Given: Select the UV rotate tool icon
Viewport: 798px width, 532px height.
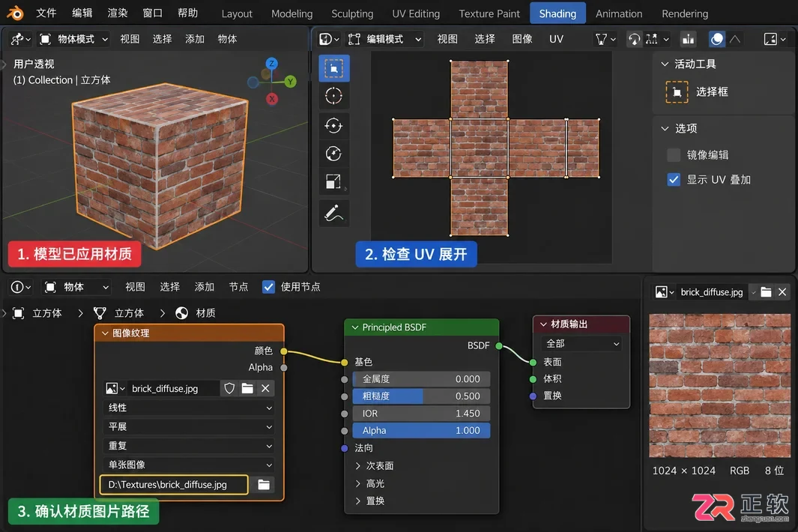Looking at the screenshot, I should coord(334,154).
